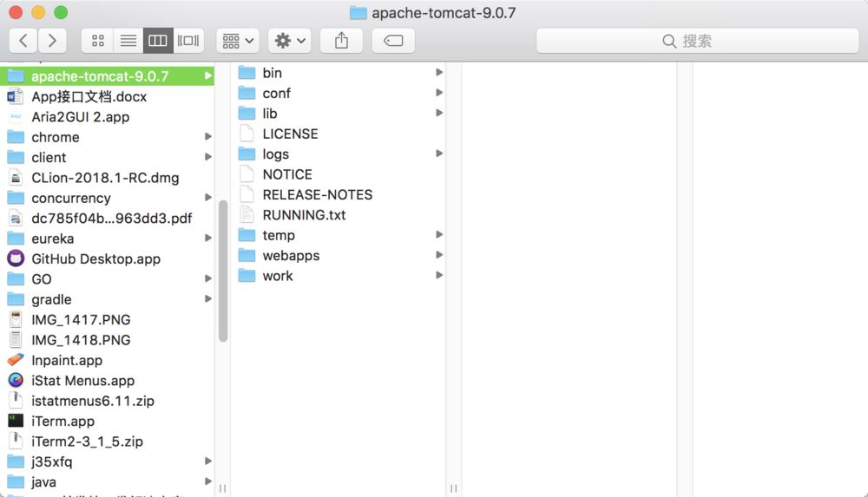This screenshot has height=497, width=868.
Task: Click the PDF icon of dc785f04b...963dd3.pdf
Action: (16, 218)
